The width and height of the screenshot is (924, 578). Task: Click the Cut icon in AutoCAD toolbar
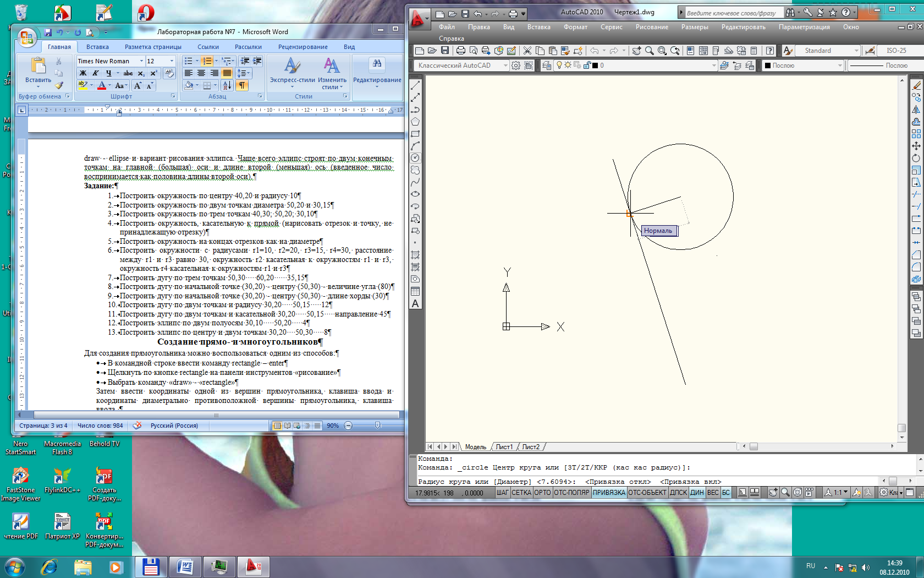527,51
